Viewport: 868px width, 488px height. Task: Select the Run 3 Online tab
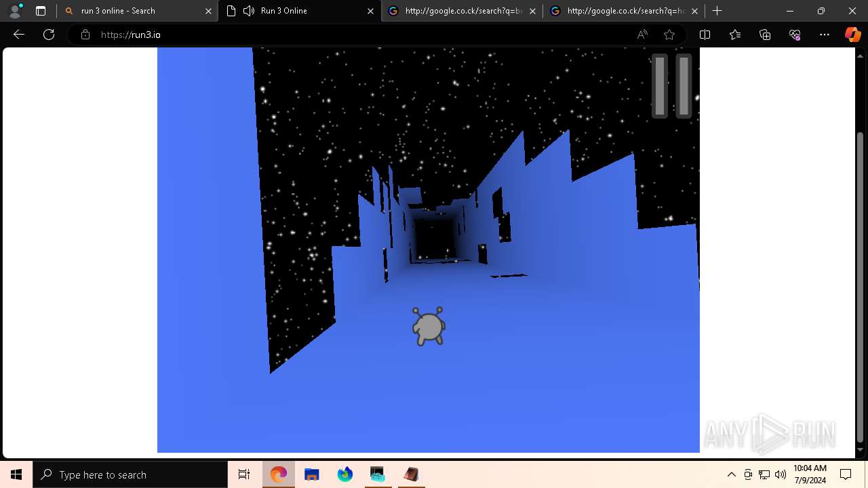(x=298, y=11)
